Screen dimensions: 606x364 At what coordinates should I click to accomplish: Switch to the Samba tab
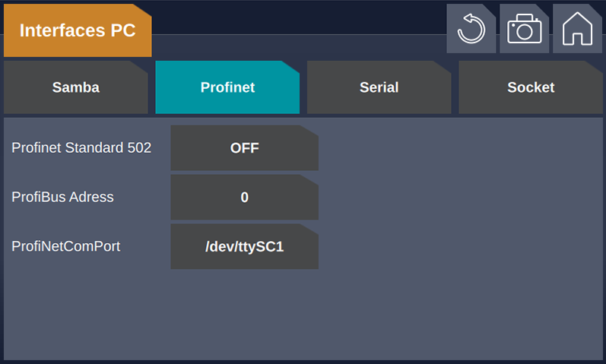tap(76, 87)
